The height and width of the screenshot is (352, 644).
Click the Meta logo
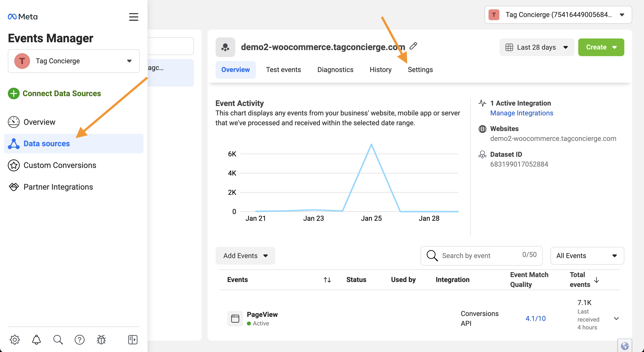(23, 17)
